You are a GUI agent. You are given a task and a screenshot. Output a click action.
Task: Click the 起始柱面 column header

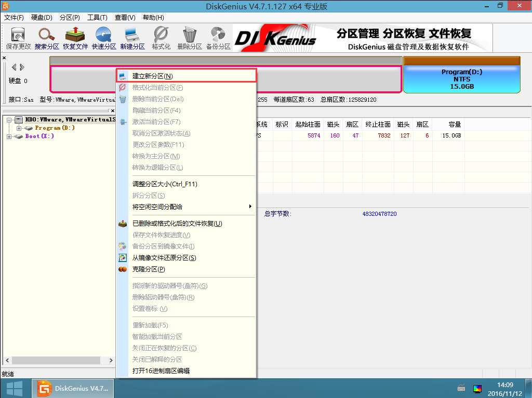(308, 125)
